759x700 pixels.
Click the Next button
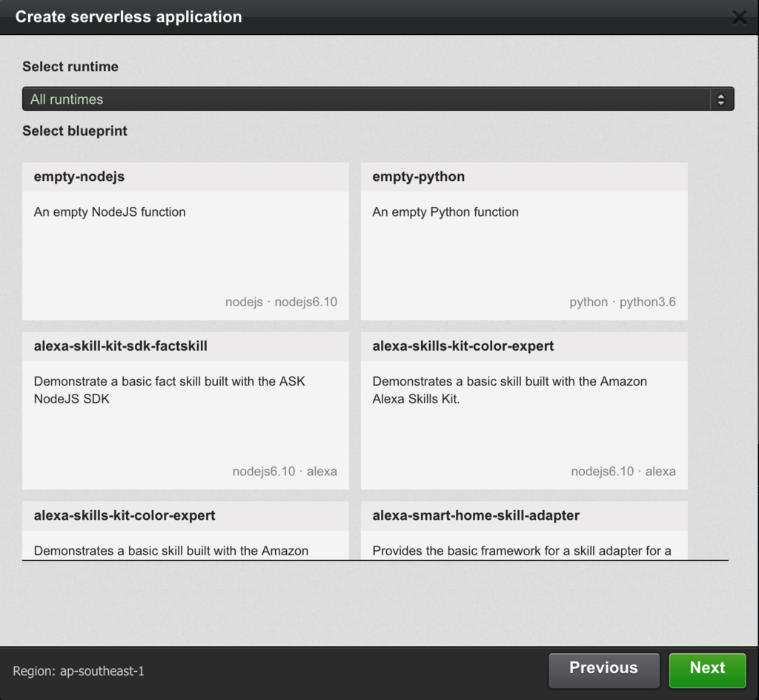pos(707,670)
